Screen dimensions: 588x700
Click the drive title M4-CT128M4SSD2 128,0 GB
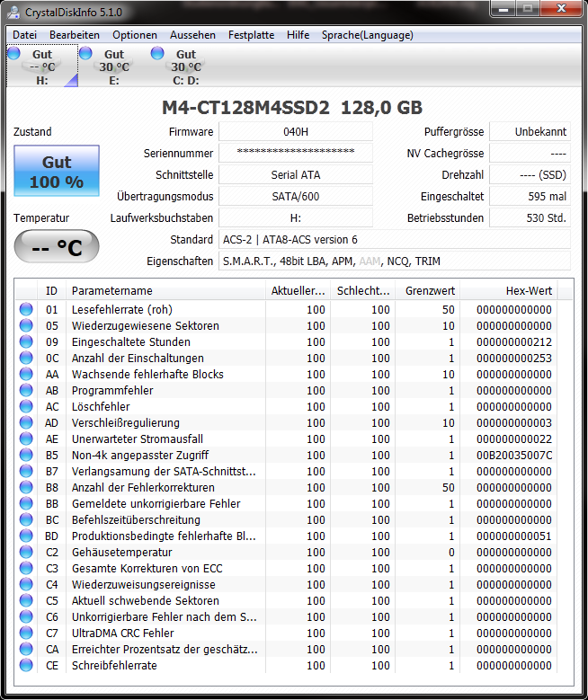292,107
